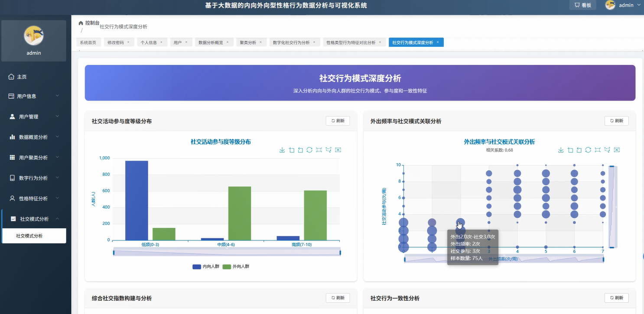Image resolution: width=644 pixels, height=314 pixels.
Task: Restore the 社交活动参与度等级分布 chart view
Action: [x=309, y=150]
